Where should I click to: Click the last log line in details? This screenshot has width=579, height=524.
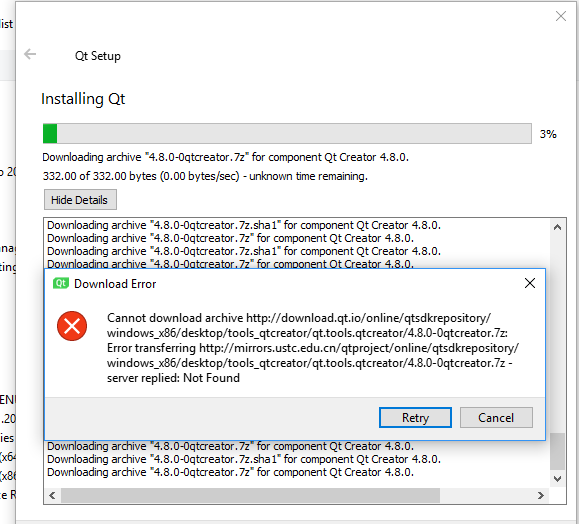[x=230, y=472]
